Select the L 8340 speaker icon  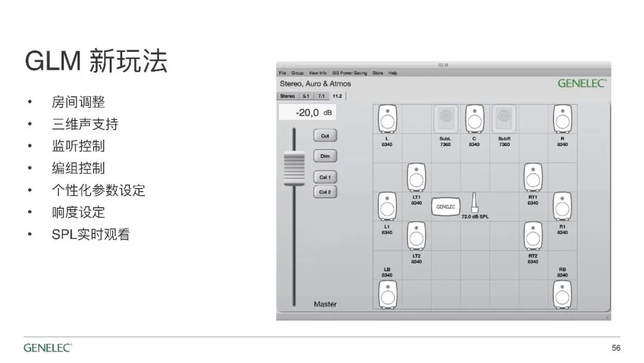(x=388, y=119)
